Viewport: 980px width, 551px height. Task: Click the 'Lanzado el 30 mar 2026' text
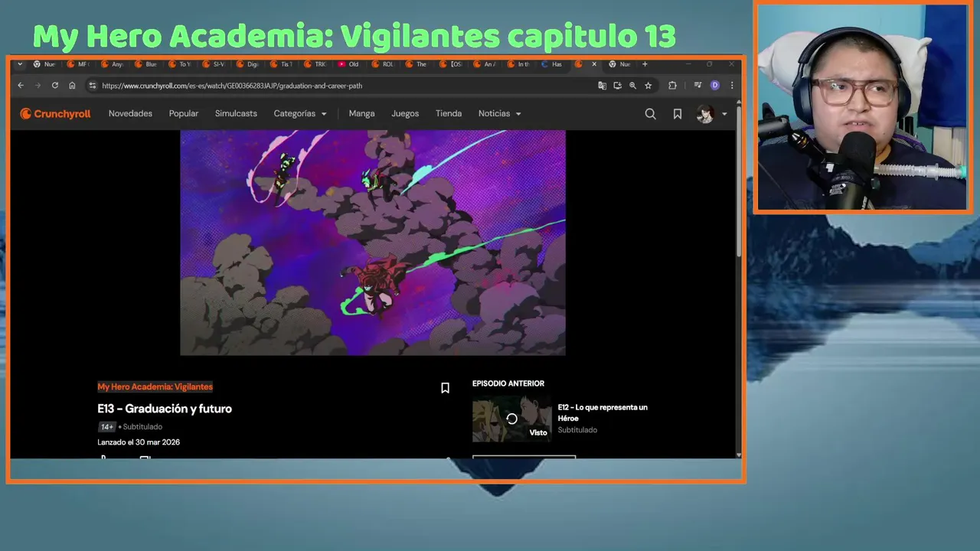(x=139, y=442)
